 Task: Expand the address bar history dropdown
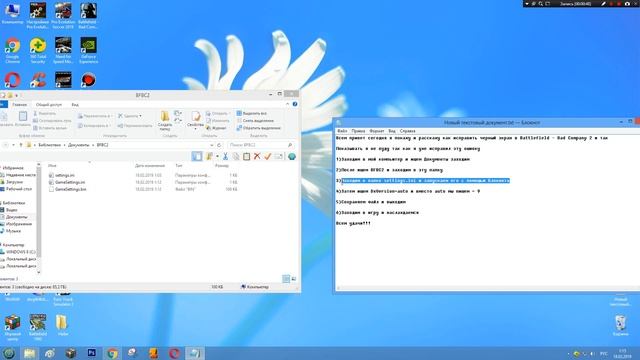[211, 145]
